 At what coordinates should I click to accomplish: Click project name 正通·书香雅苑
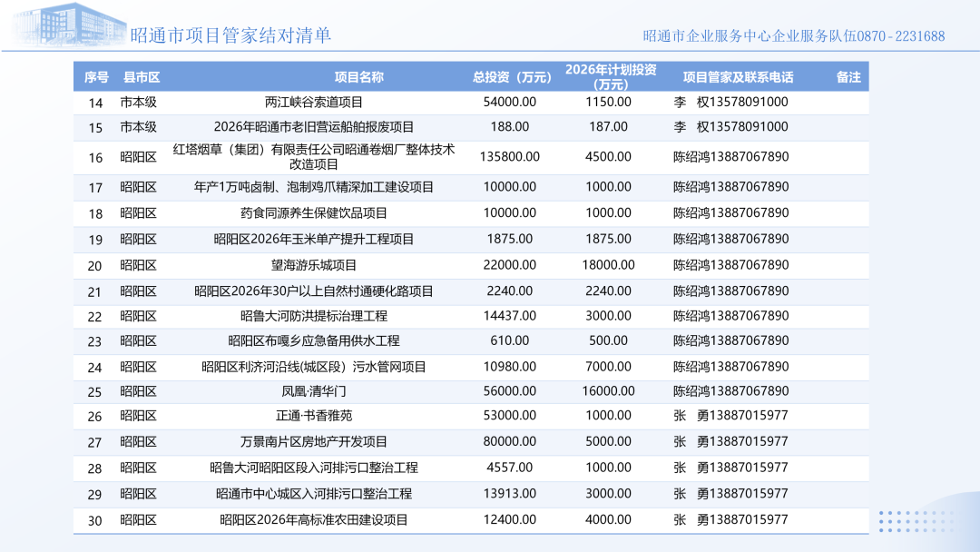click(314, 416)
